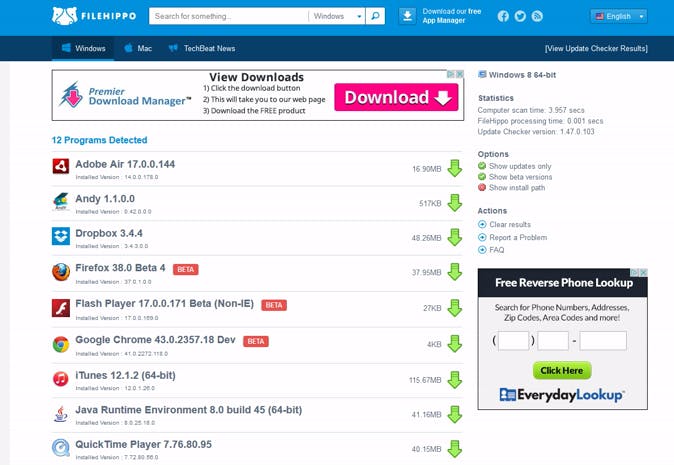The image size is (674, 465).
Task: Click Download our free App Manager link
Action: click(x=452, y=16)
